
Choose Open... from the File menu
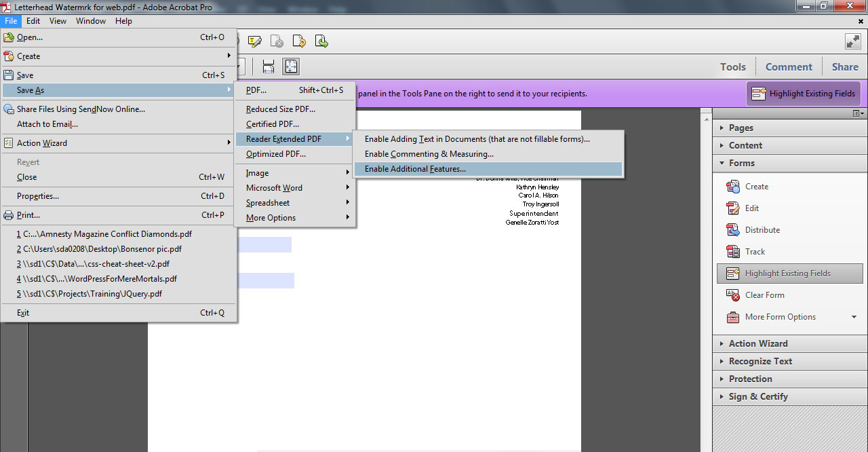tap(119, 37)
